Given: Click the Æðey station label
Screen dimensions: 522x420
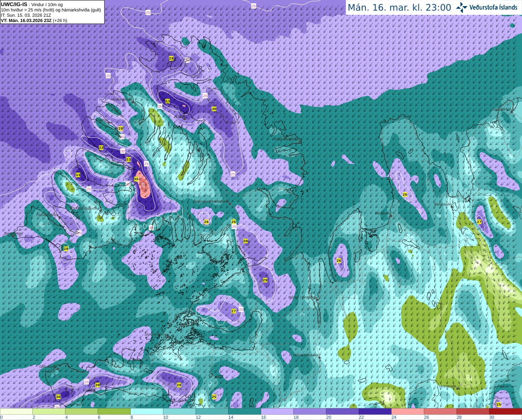Looking at the screenshot, I should 179,116.
